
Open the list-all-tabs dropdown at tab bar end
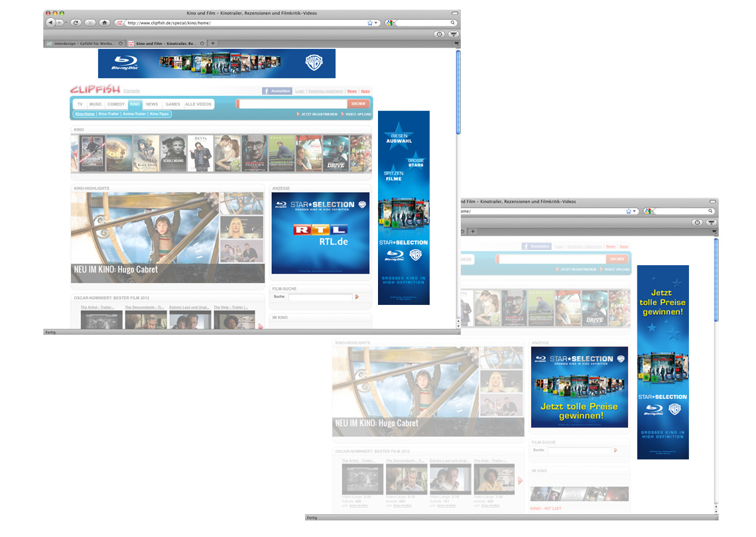pyautogui.click(x=456, y=43)
